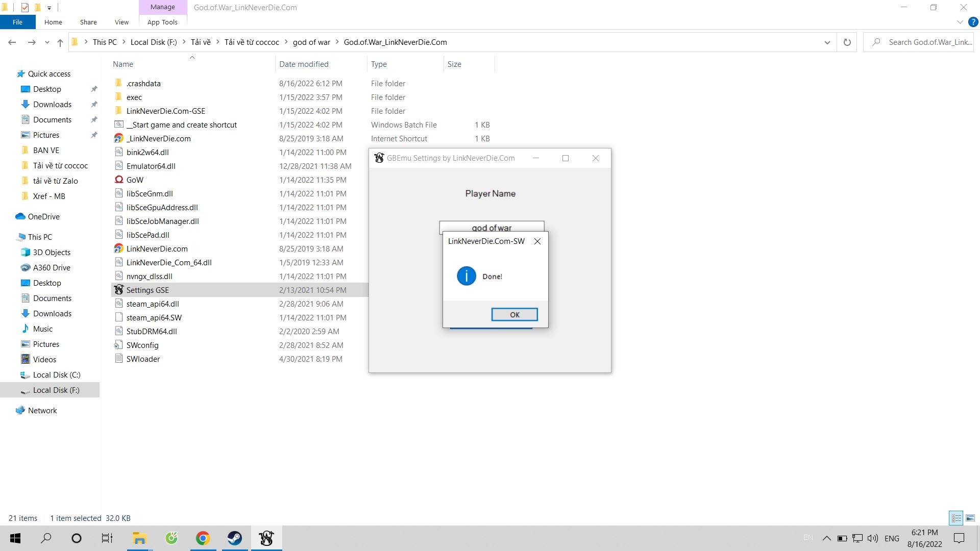980x551 pixels.
Task: Open the GoW game executable icon
Action: (x=119, y=180)
